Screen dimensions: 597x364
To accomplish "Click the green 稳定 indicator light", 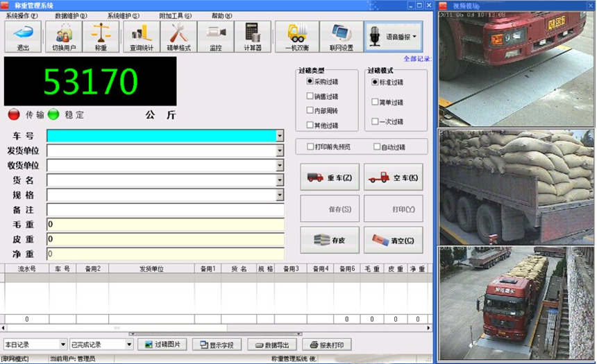I will pos(53,114).
